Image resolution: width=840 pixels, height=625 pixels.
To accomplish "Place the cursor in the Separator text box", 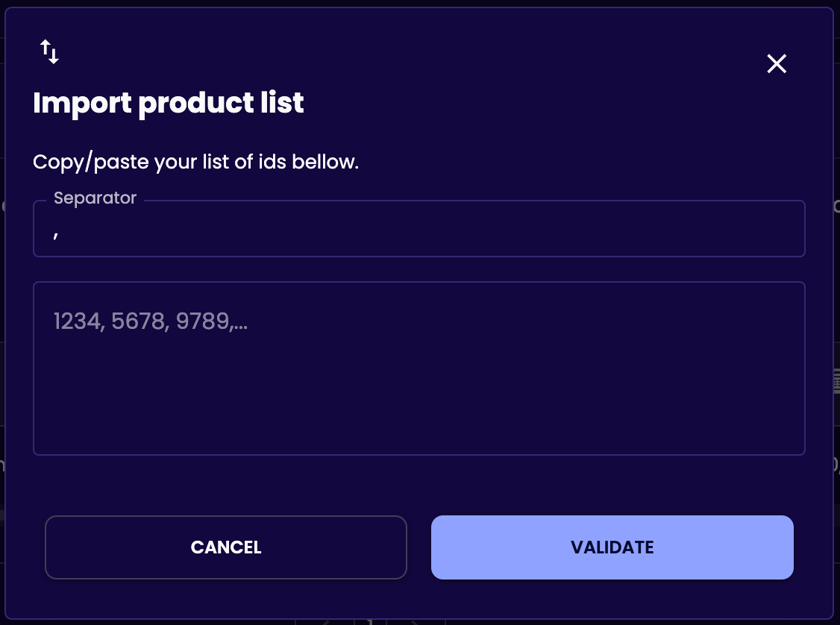I will [x=419, y=229].
